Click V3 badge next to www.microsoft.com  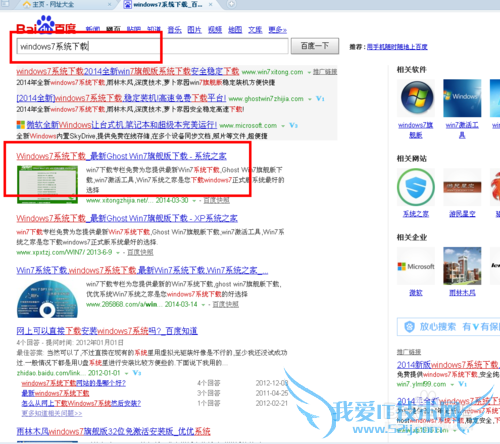coord(293,125)
